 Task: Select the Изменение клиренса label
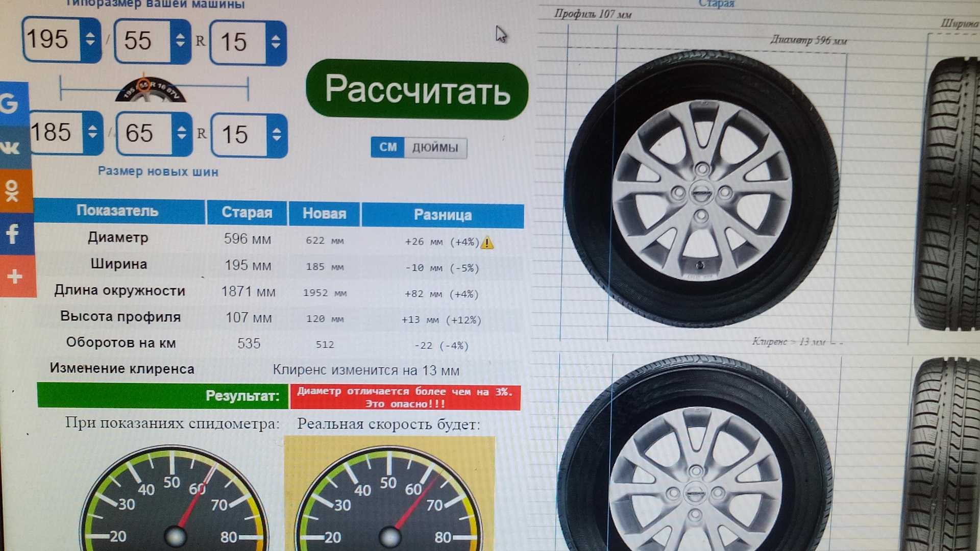122,369
